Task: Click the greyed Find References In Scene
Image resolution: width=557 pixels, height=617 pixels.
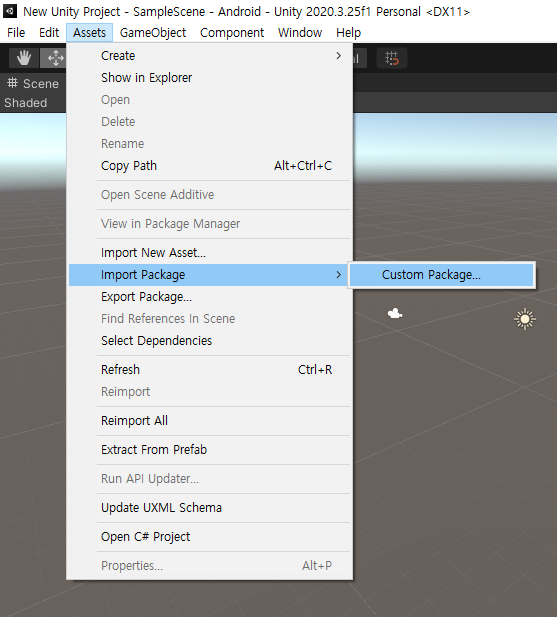Action: pos(210,319)
